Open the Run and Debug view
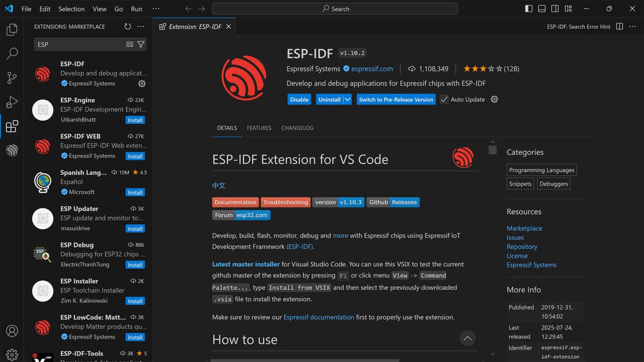The height and width of the screenshot is (362, 644). 12,102
